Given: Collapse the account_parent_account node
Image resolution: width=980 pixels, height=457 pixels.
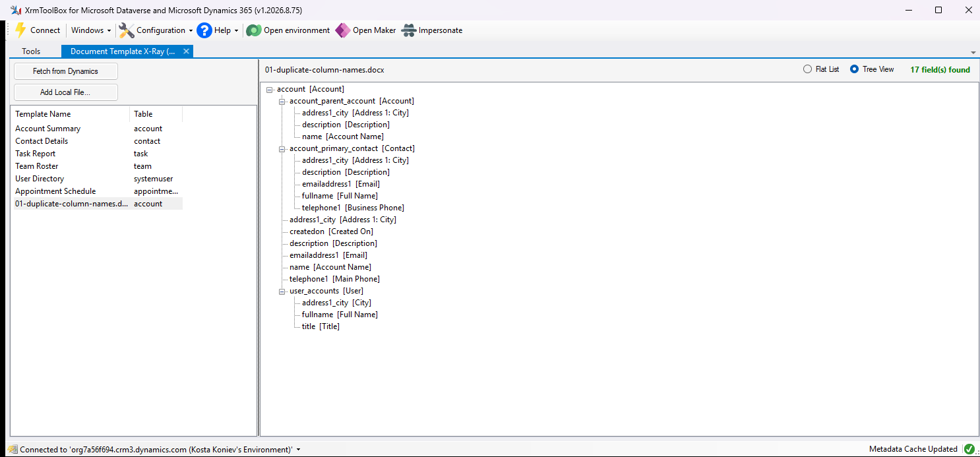Looking at the screenshot, I should tap(282, 101).
